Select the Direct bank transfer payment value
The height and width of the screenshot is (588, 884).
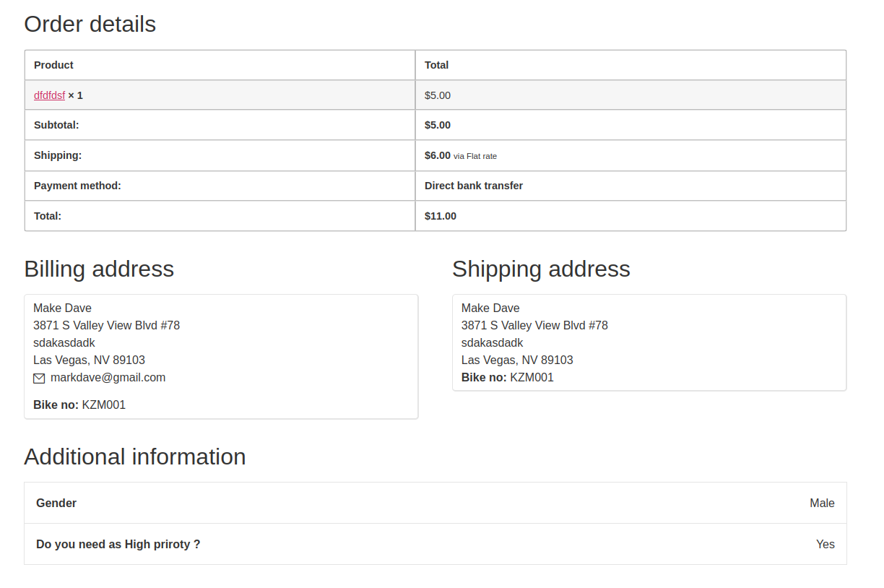474,186
